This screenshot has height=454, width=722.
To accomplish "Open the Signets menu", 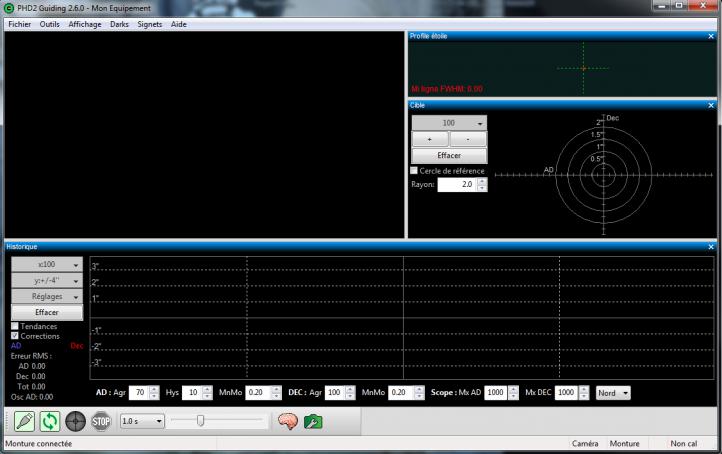I will pyautogui.click(x=150, y=24).
